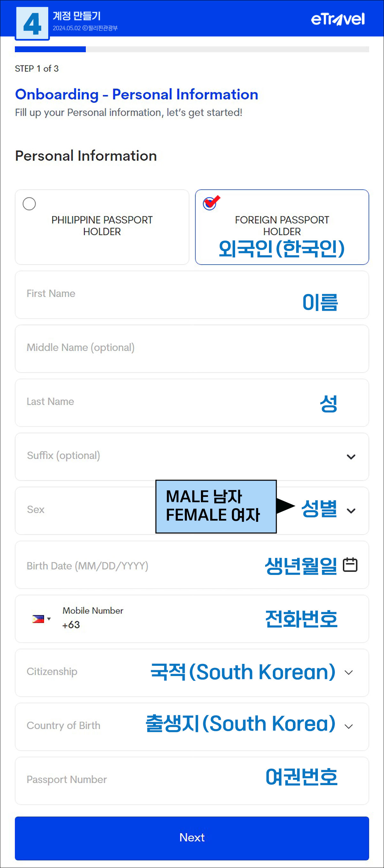Screen dimensions: 384x868
Task: Select the Birth Date (MM/DD/YYYY) field
Action: coord(192,565)
